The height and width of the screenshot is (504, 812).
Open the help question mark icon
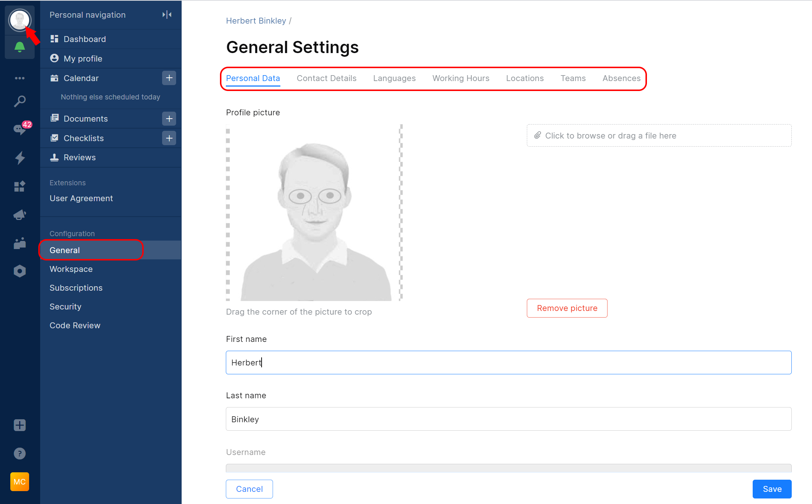click(20, 454)
